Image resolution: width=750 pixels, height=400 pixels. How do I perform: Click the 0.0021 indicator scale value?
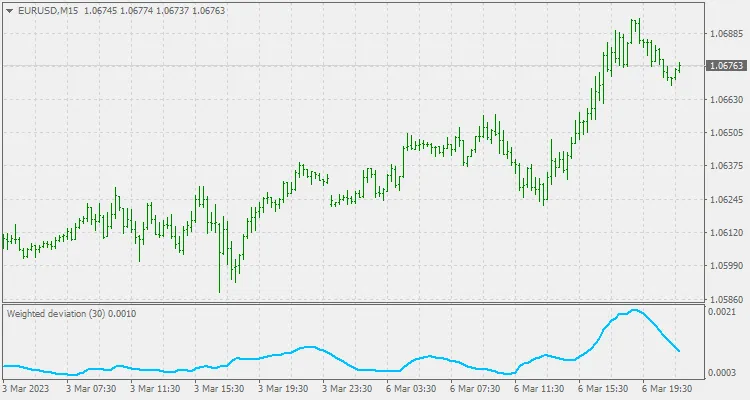click(720, 313)
